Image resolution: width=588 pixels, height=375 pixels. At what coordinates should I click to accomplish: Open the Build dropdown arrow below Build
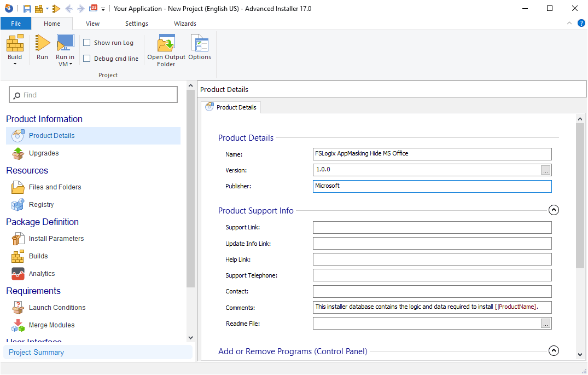pos(15,64)
